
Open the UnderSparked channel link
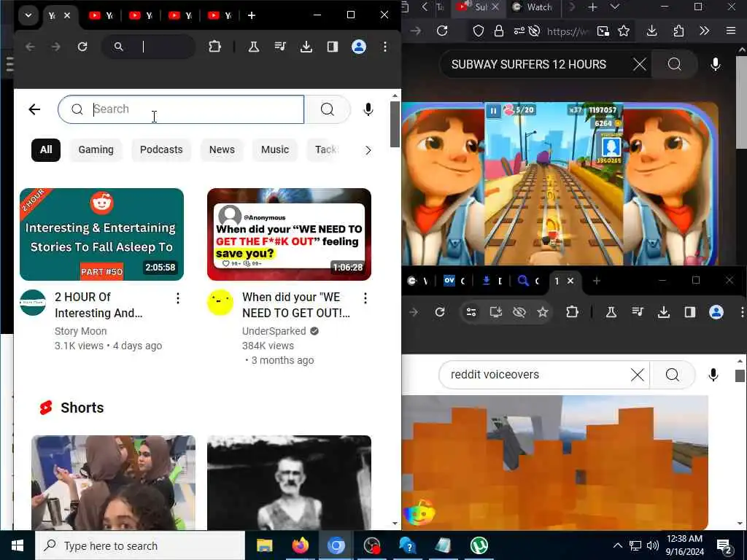[274, 331]
